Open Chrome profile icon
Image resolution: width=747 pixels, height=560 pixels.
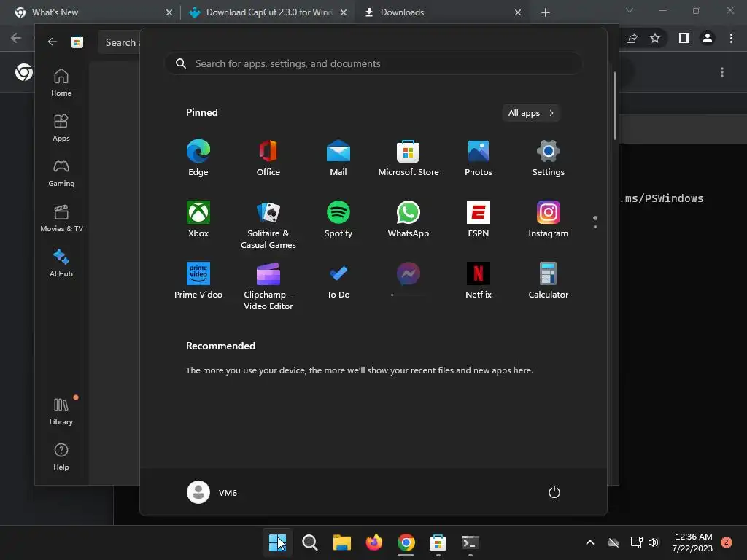point(708,38)
